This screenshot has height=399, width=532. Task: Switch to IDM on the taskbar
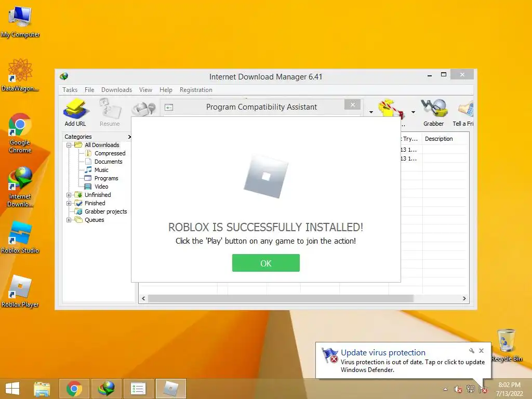tap(106, 389)
